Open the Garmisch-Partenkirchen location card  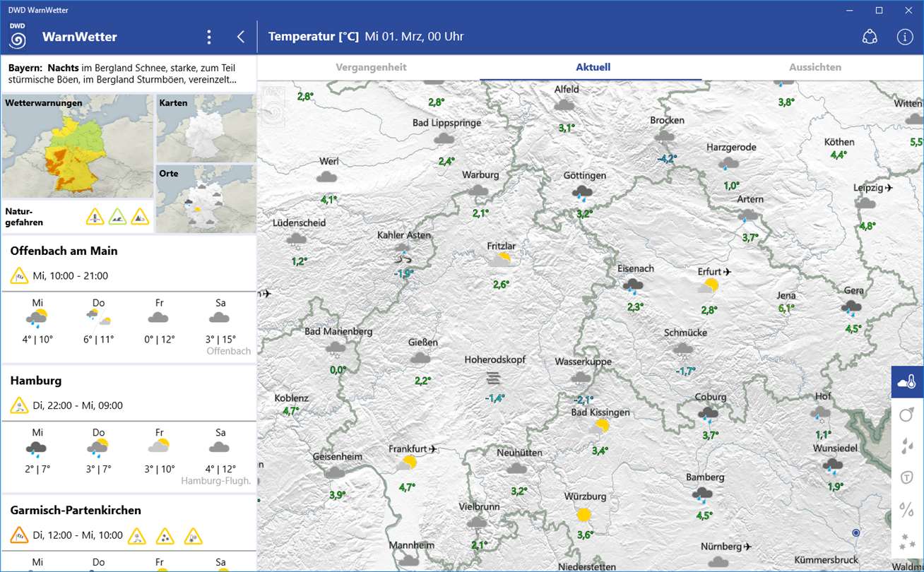pyautogui.click(x=128, y=534)
